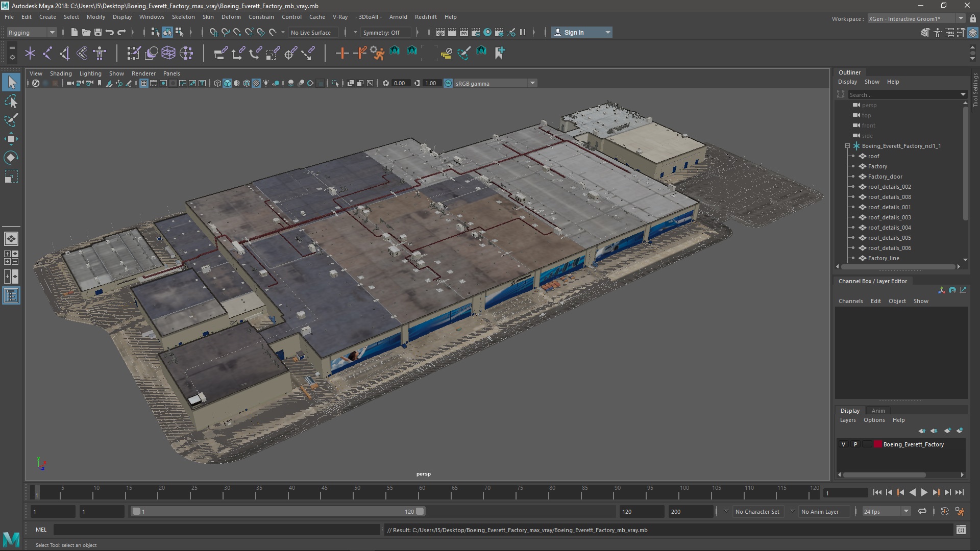Expand the Sign In dropdown arrow
The image size is (980, 551).
(x=607, y=33)
